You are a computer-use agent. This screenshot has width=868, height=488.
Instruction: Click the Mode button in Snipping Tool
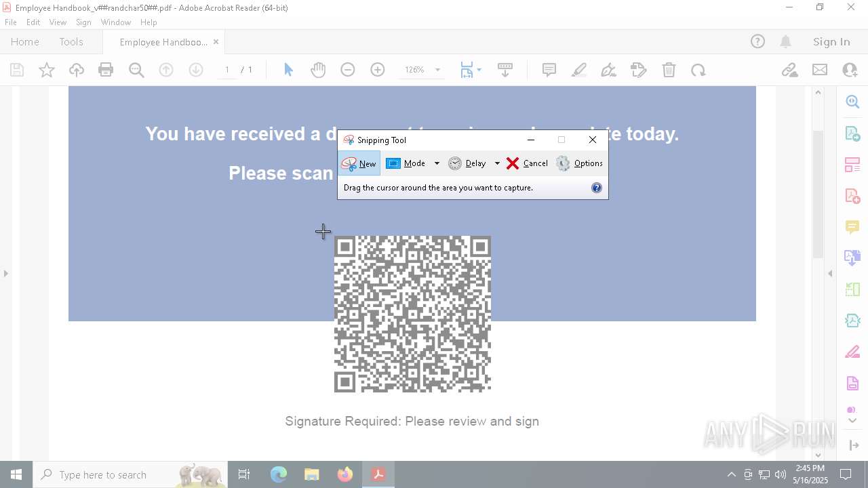pos(406,163)
